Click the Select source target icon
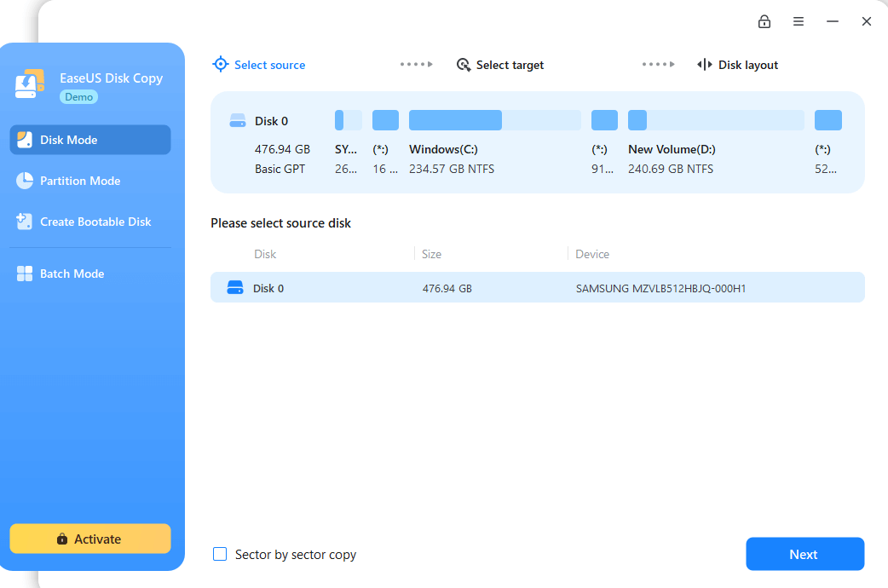 220,64
